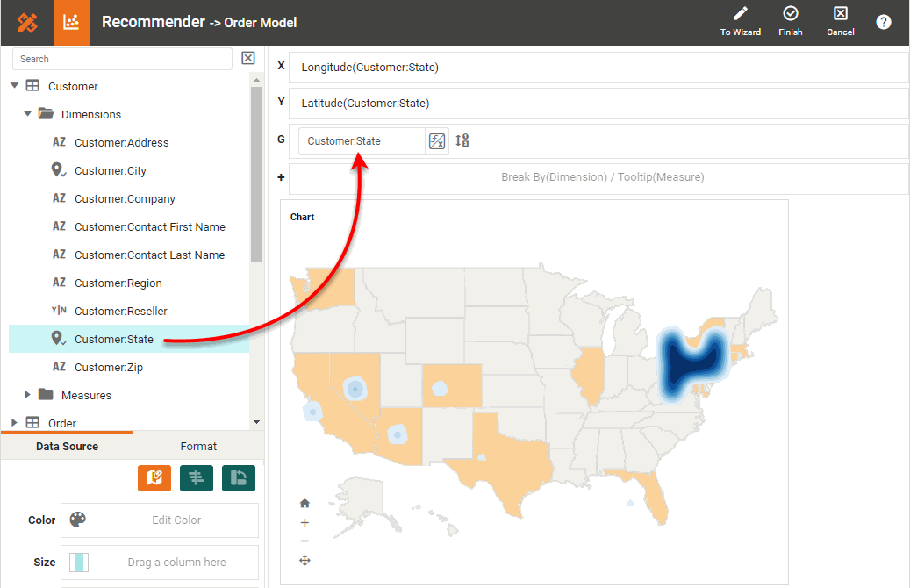Click the green swap layout chart button
This screenshot has height=588, width=910.
point(239,478)
